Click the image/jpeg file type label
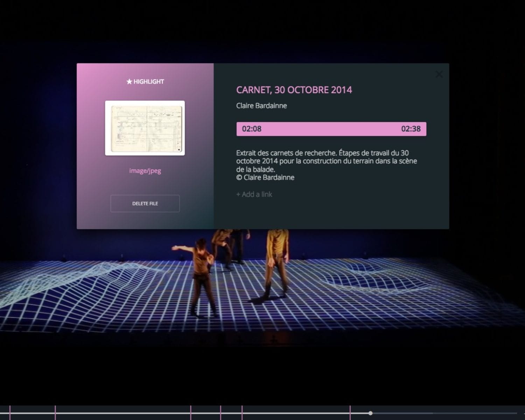Viewport: 525px width, 420px height. point(145,171)
